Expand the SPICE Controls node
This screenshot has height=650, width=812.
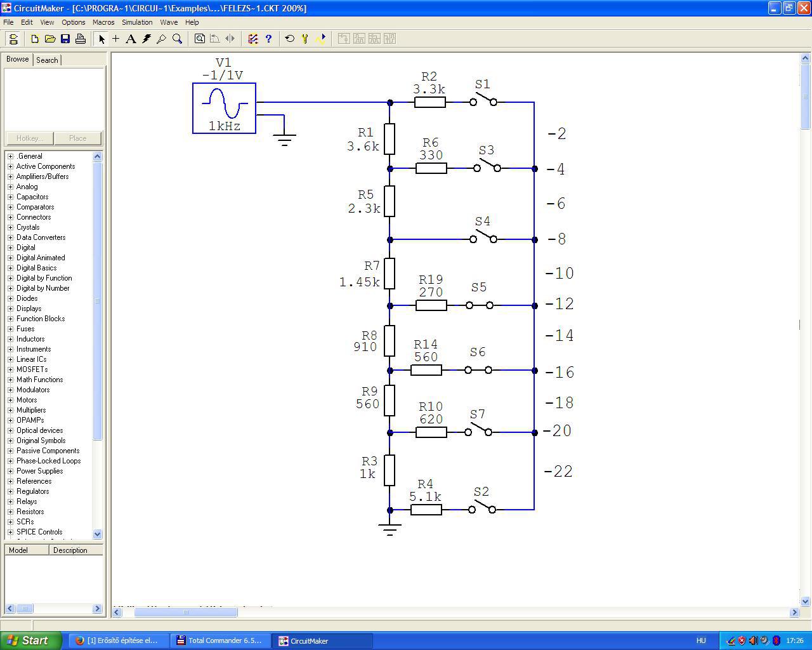pyautogui.click(x=10, y=532)
